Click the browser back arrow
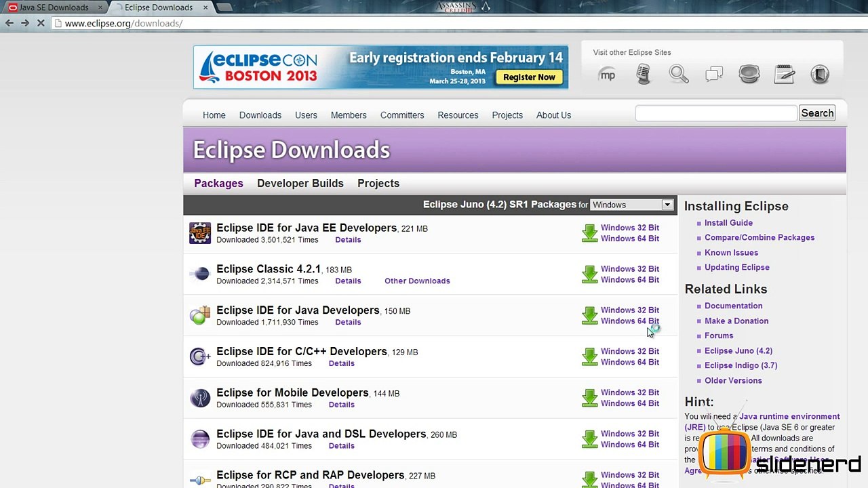 pyautogui.click(x=9, y=23)
